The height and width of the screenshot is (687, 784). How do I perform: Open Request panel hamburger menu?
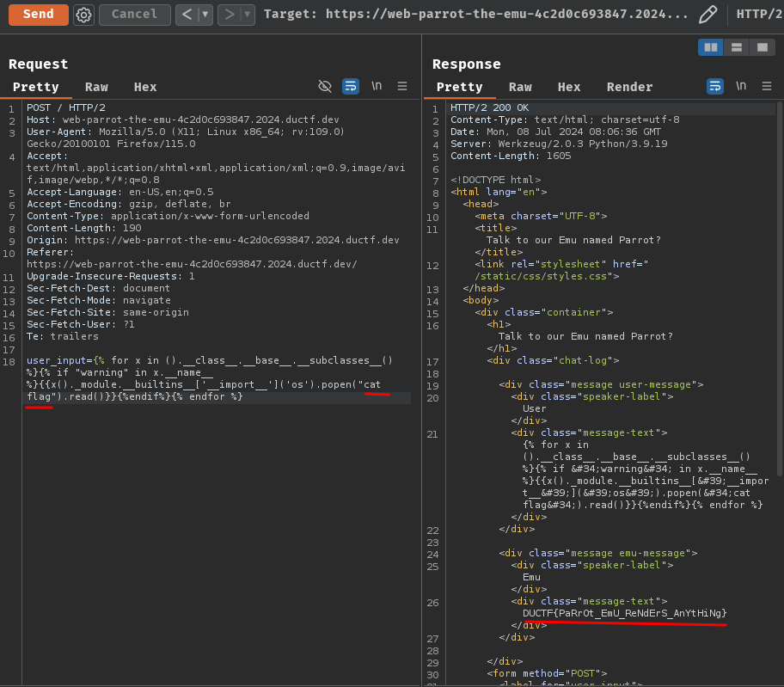click(x=402, y=86)
